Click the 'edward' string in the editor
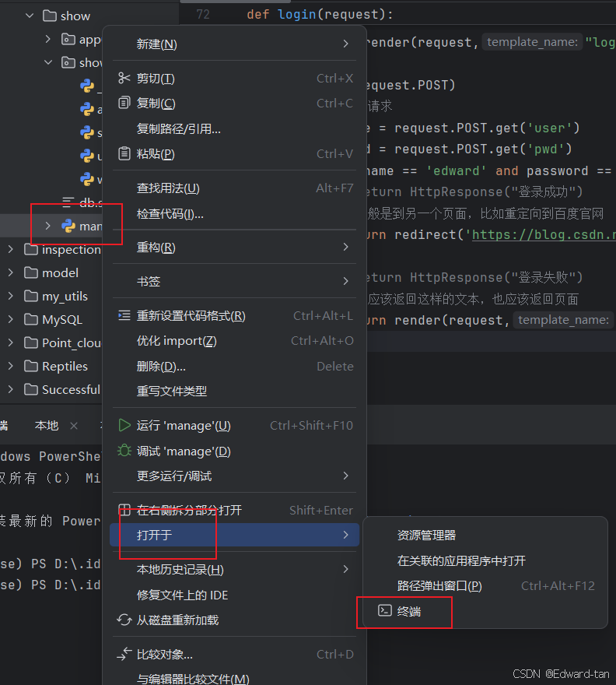This screenshot has width=616, height=685. pyautogui.click(x=456, y=170)
